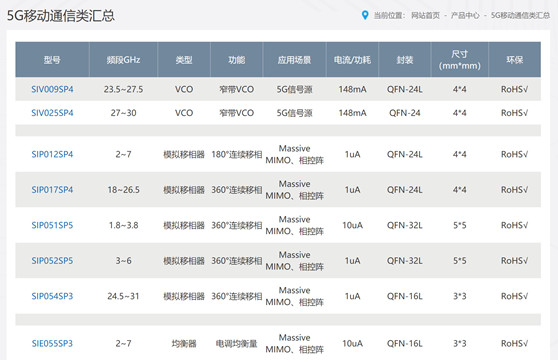Open product SIV009SP4 details

(52, 89)
